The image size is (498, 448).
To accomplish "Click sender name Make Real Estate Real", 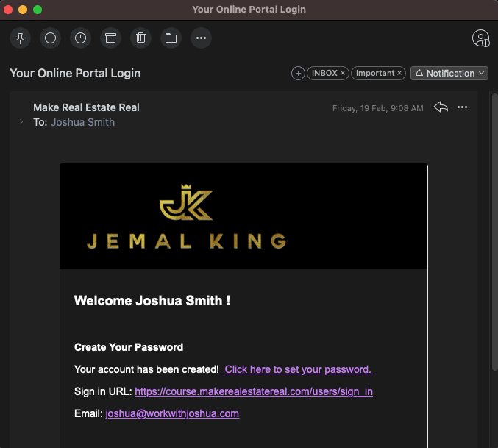I will (x=86, y=107).
